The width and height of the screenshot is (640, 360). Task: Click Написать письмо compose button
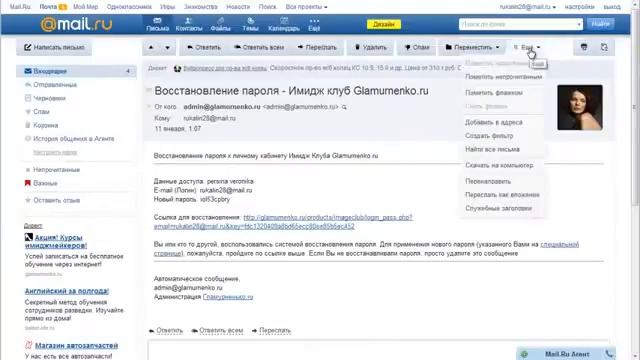(54, 47)
